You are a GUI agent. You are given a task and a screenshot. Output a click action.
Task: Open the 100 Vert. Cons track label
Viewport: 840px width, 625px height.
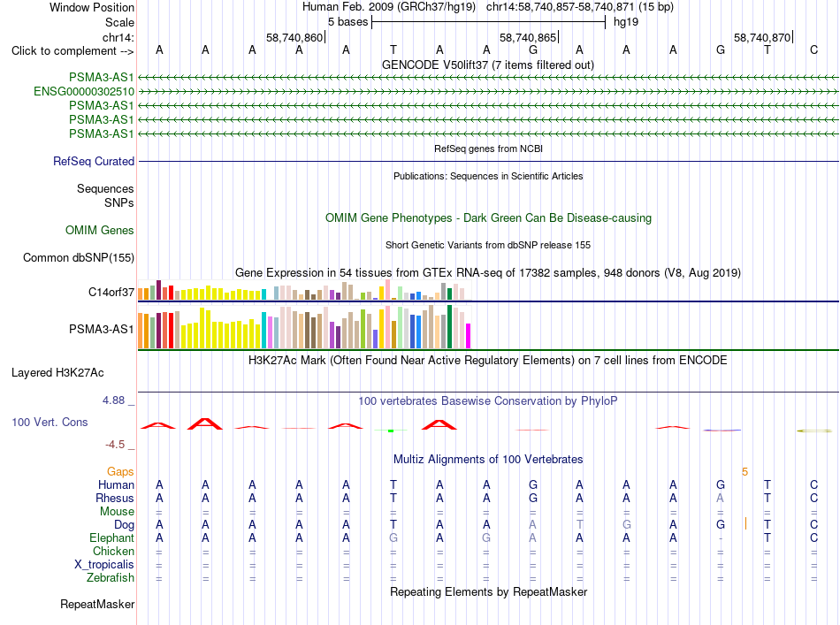click(x=50, y=422)
